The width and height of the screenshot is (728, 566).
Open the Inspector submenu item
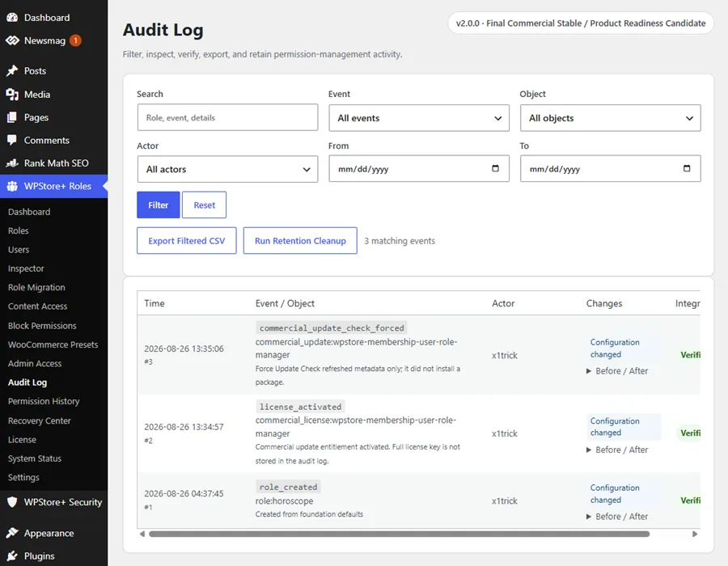pos(26,268)
